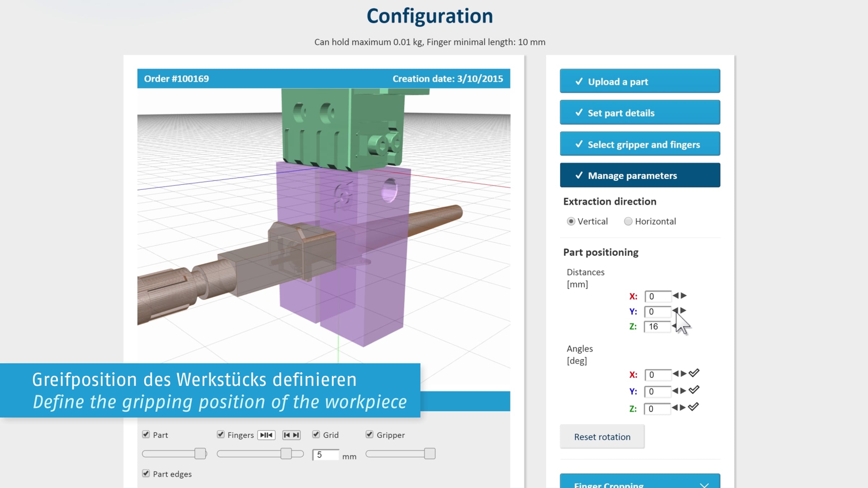Click the close fingers icon
This screenshot has width=868, height=488.
[x=266, y=435]
